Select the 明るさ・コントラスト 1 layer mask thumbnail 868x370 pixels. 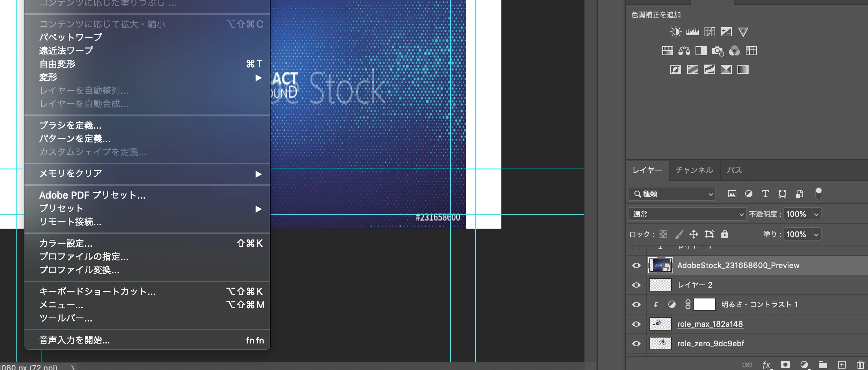[x=704, y=304]
